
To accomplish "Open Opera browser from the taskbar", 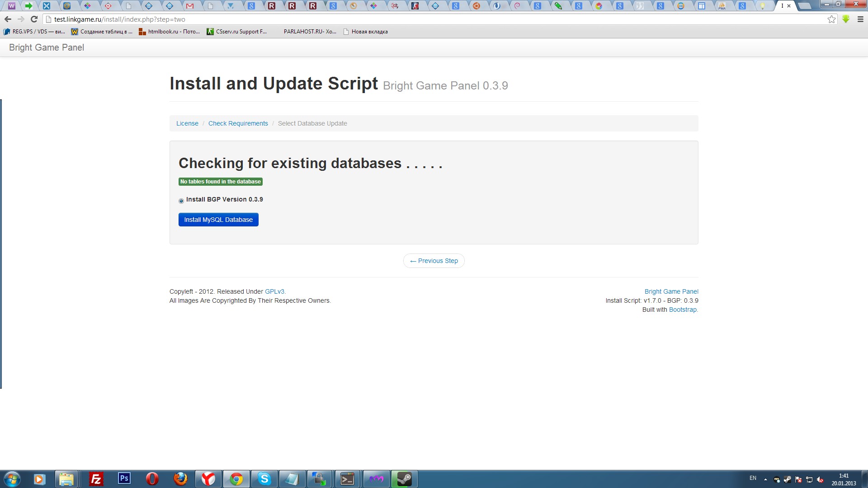I will point(152,479).
